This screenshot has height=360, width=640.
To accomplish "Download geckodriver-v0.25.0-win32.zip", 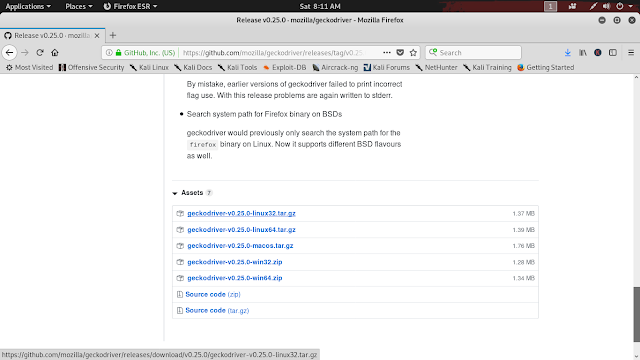I will 235,262.
